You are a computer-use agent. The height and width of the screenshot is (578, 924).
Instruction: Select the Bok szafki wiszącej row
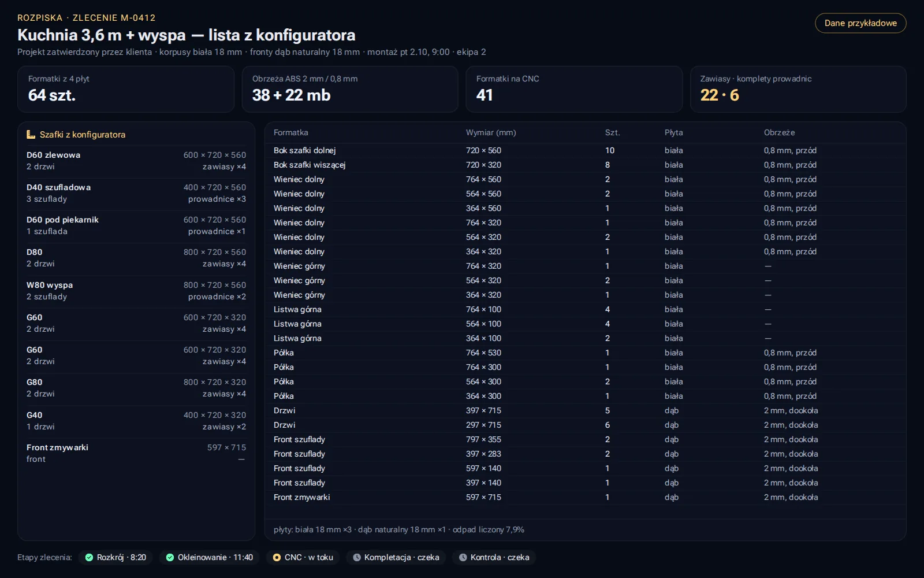click(x=585, y=165)
